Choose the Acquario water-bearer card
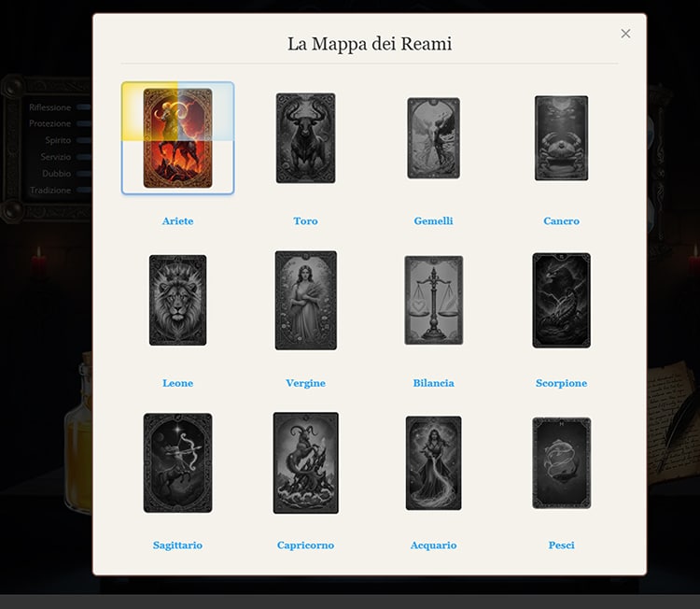The image size is (700, 609). click(x=433, y=462)
